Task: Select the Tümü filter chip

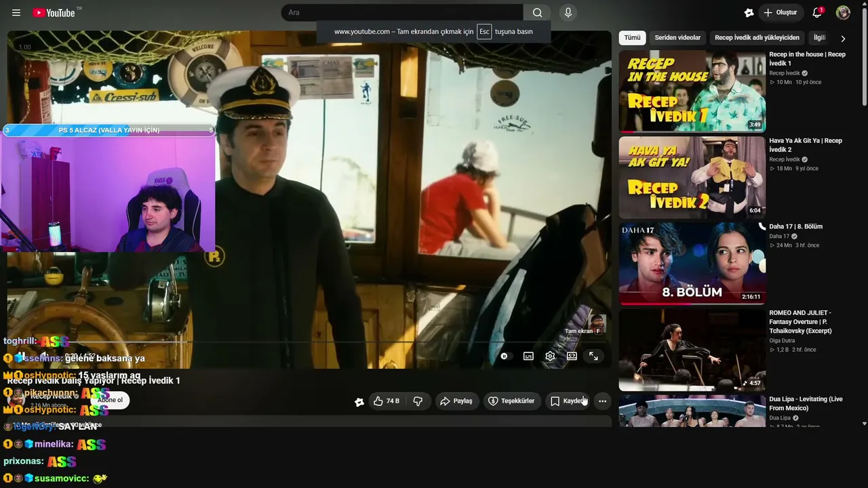Action: pyautogui.click(x=632, y=38)
